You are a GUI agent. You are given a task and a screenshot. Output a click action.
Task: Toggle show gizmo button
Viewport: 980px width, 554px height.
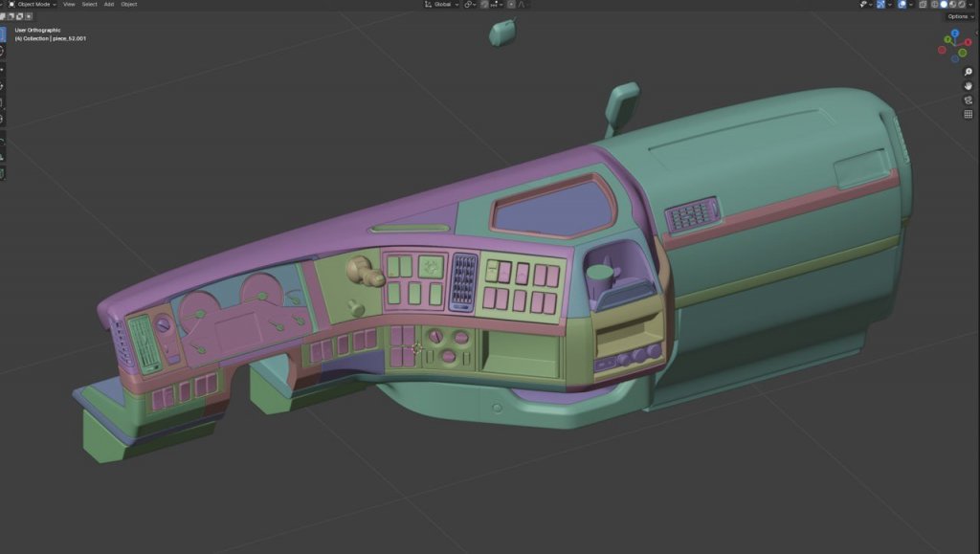(882, 4)
